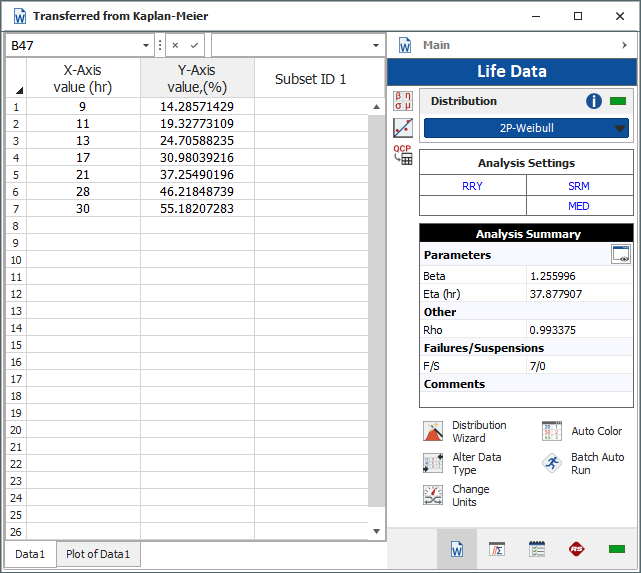Start Batch Auto Run
The image size is (641, 573).
pyautogui.click(x=552, y=464)
